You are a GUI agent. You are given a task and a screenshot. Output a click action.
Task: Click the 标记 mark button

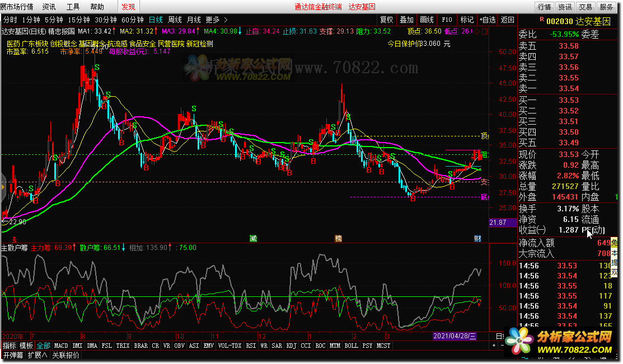click(x=467, y=20)
